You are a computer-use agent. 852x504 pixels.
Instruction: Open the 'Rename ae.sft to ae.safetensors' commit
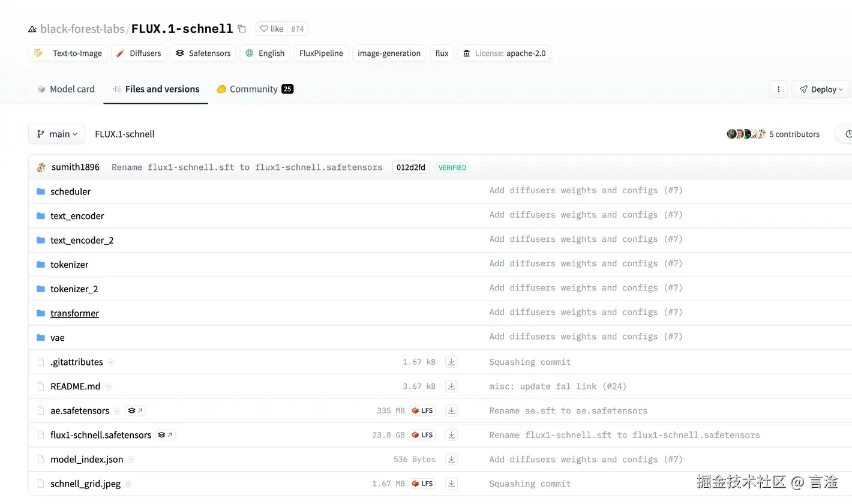(568, 411)
